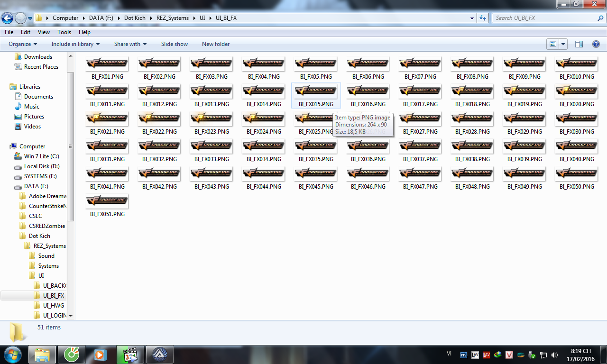Open the view options dropdown arrow
607x364 pixels.
[563, 44]
